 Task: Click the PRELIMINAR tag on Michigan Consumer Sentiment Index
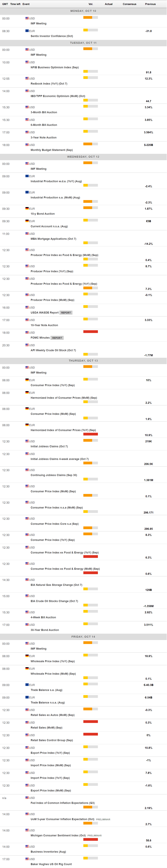(94, 835)
